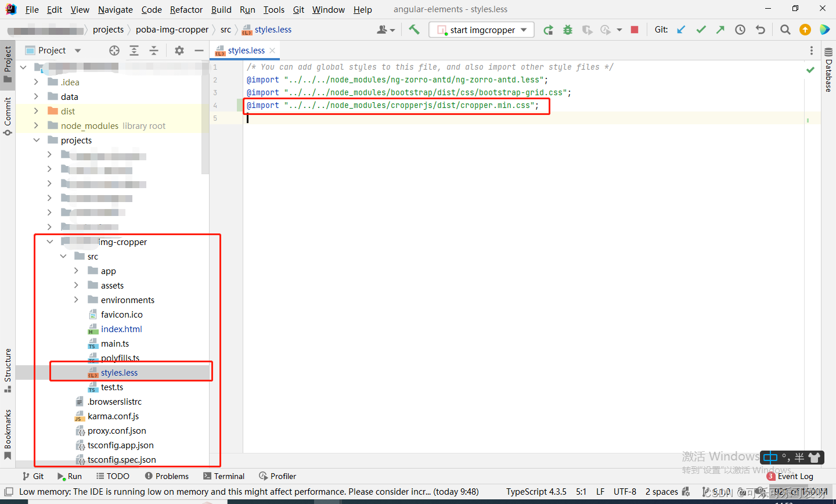Select Opened File locate target icon

[114, 51]
